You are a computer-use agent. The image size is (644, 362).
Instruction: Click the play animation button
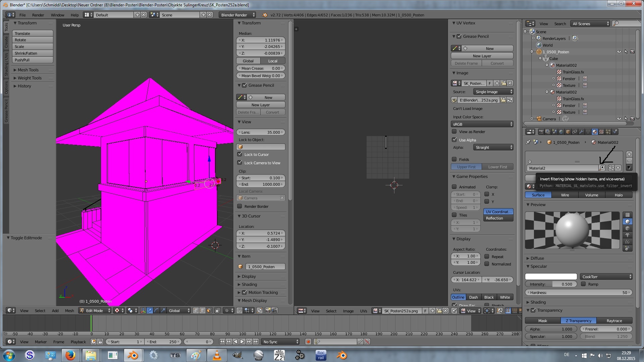click(x=242, y=342)
